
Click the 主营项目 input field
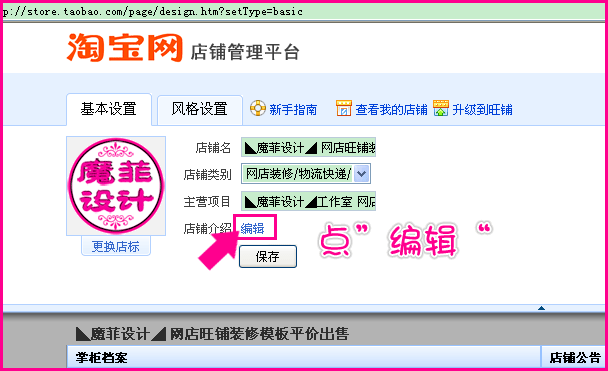(x=308, y=201)
